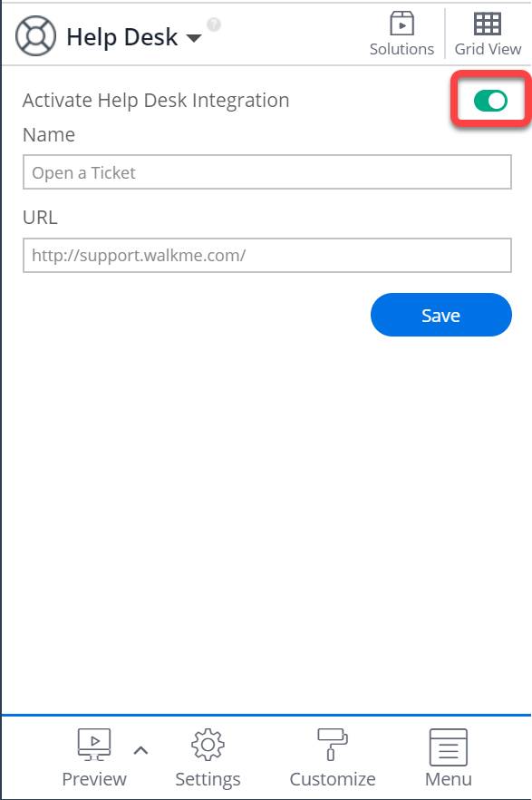Focus the URL input field

[x=266, y=255]
